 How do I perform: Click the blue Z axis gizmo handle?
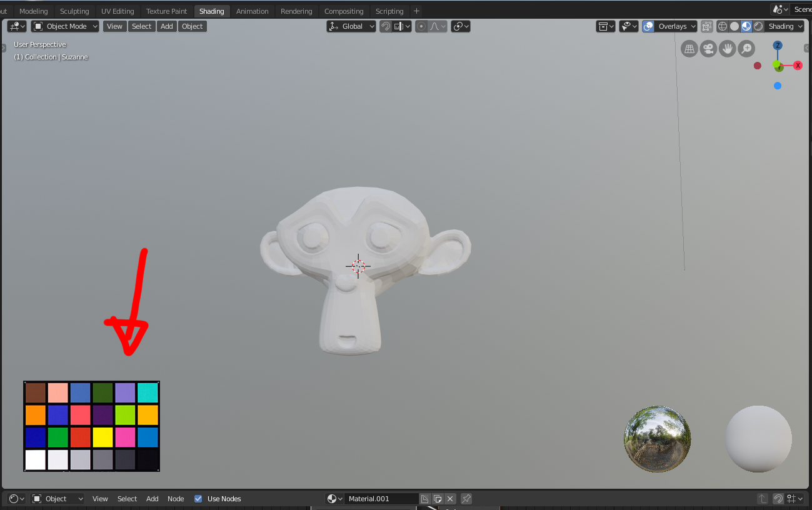pos(778,46)
